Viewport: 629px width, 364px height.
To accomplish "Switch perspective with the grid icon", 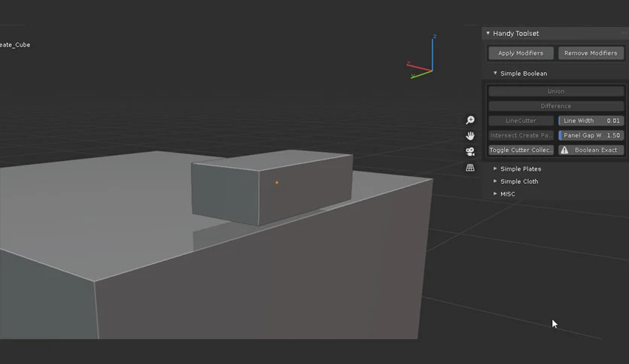I will 469,168.
